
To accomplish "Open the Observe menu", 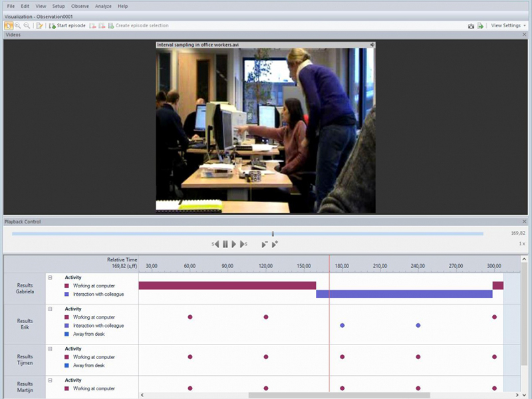I will point(80,6).
